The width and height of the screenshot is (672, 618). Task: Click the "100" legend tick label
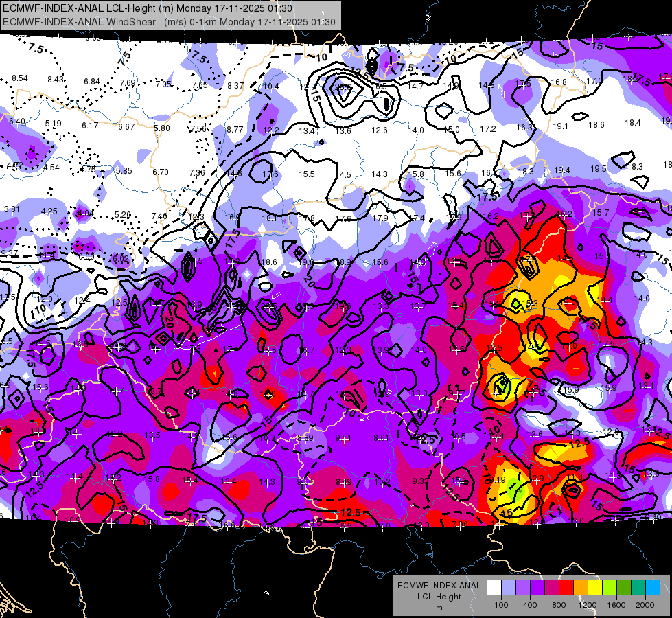[x=501, y=605]
